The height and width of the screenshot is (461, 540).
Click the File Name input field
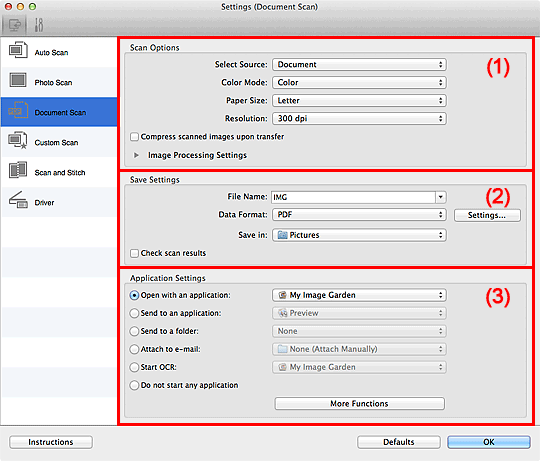point(353,197)
